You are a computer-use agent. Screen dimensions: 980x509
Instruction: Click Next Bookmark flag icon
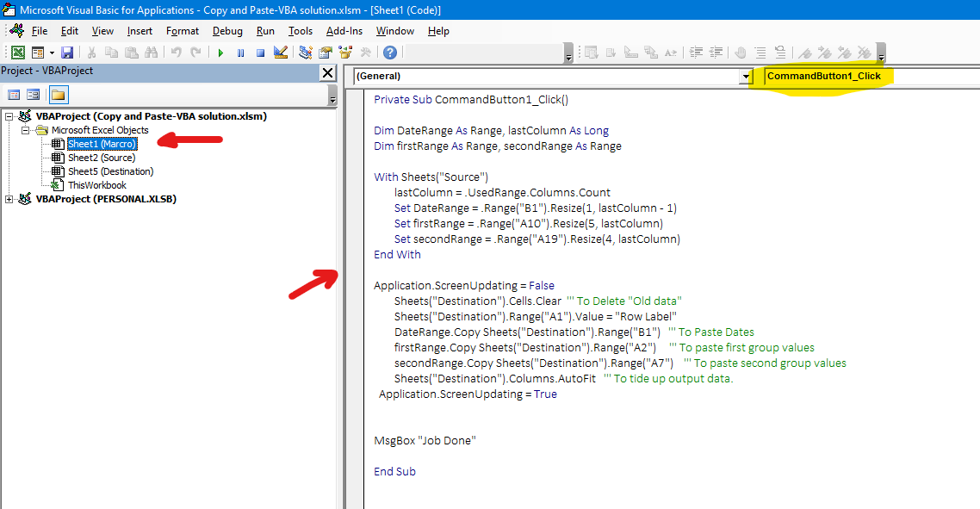tap(825, 53)
